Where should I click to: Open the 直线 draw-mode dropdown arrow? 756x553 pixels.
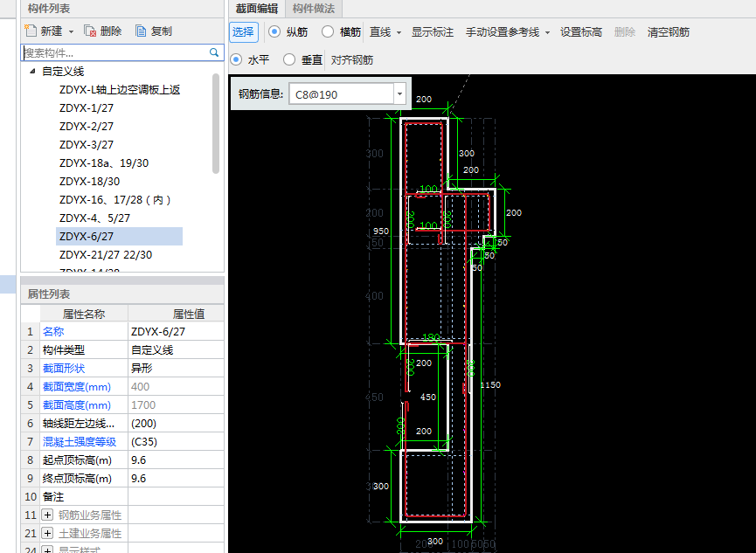pyautogui.click(x=399, y=33)
